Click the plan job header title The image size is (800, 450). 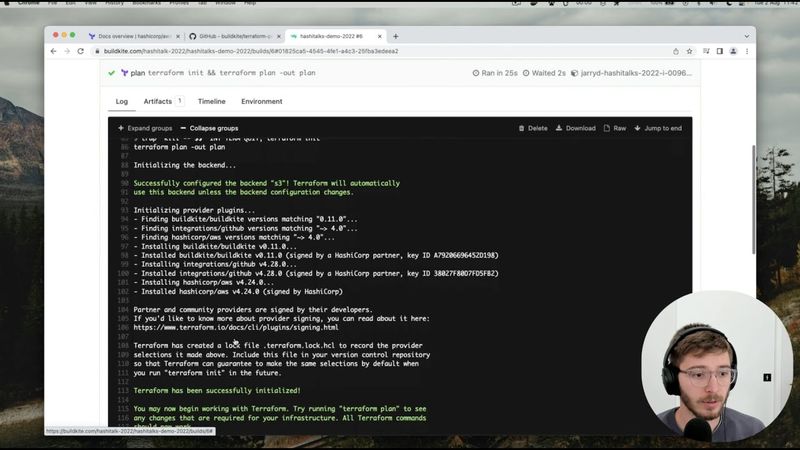coord(223,73)
